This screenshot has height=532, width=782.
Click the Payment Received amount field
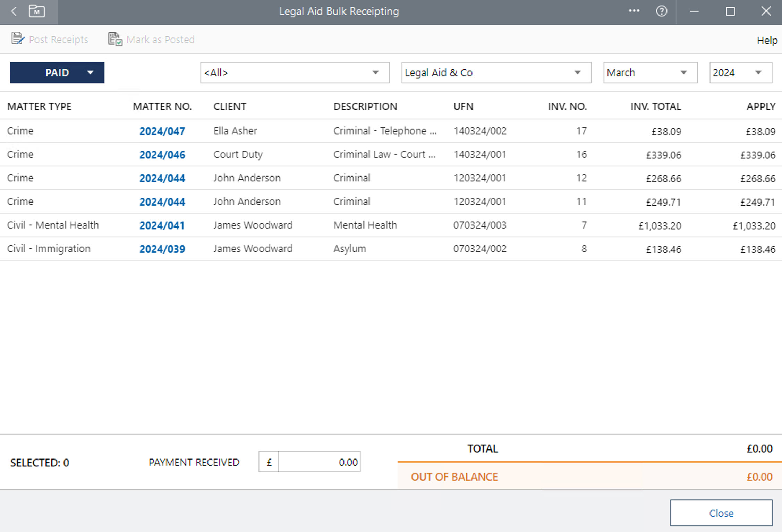(319, 462)
